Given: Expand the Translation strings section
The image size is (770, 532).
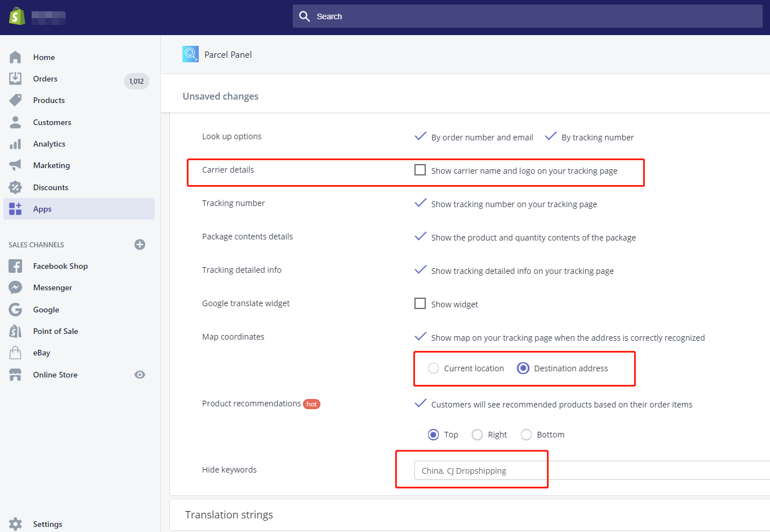Looking at the screenshot, I should click(229, 514).
